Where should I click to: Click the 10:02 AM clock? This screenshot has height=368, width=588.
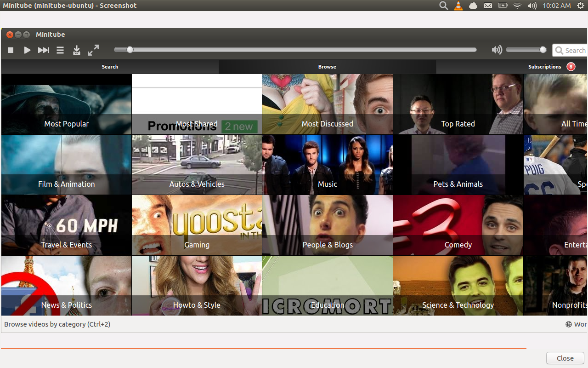pyautogui.click(x=557, y=6)
